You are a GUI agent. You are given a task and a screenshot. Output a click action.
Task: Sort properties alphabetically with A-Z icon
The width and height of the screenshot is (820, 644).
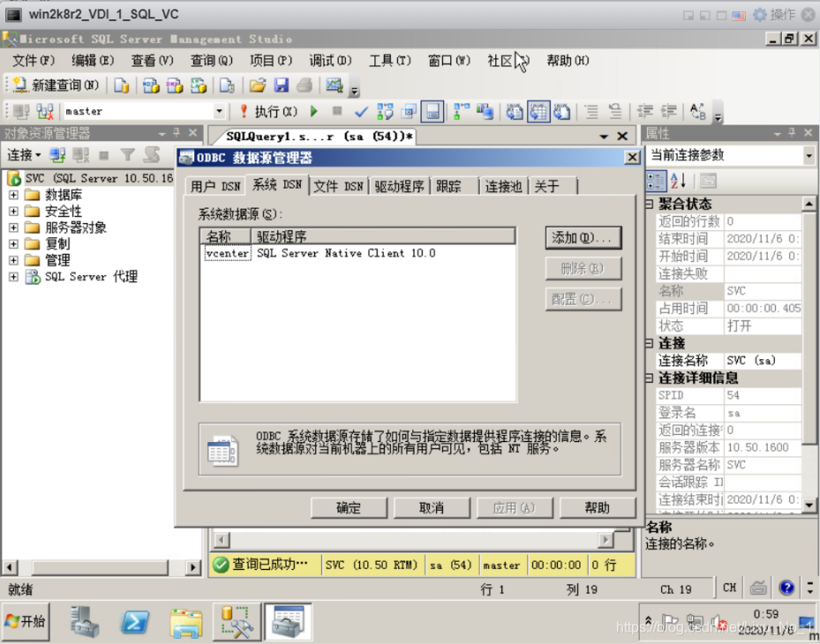click(678, 182)
